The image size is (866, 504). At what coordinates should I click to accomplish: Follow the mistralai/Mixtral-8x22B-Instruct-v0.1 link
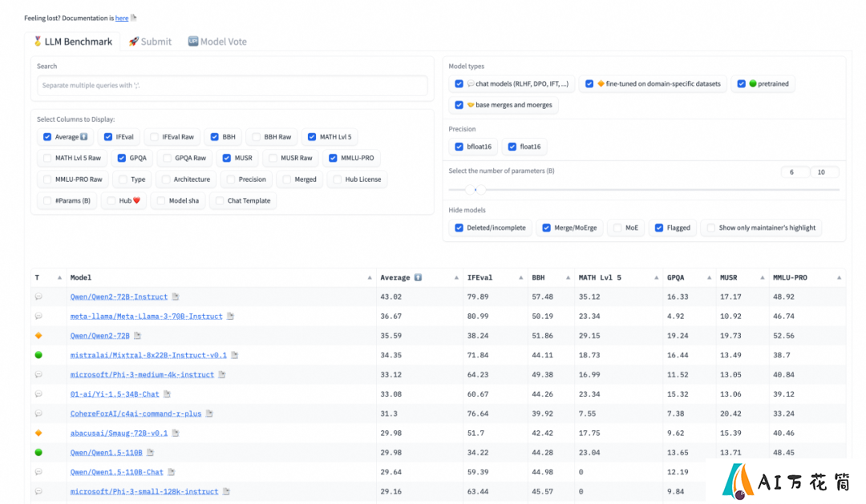click(x=148, y=356)
